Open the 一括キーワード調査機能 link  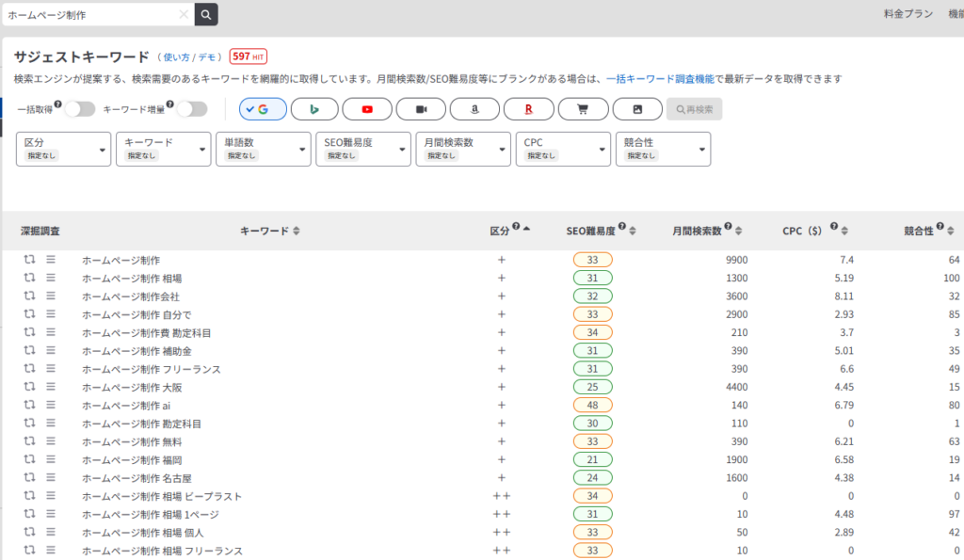point(660,79)
